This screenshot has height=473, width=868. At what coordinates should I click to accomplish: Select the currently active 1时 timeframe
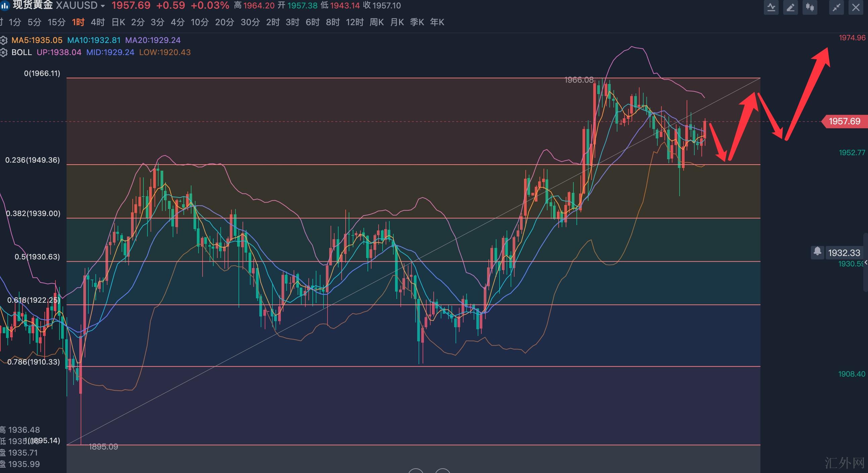[x=78, y=22]
